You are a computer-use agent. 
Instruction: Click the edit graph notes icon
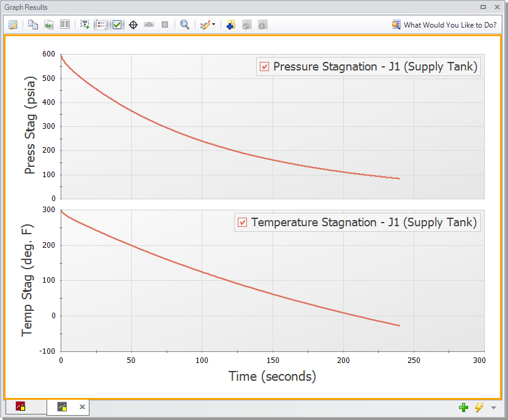tap(13, 25)
